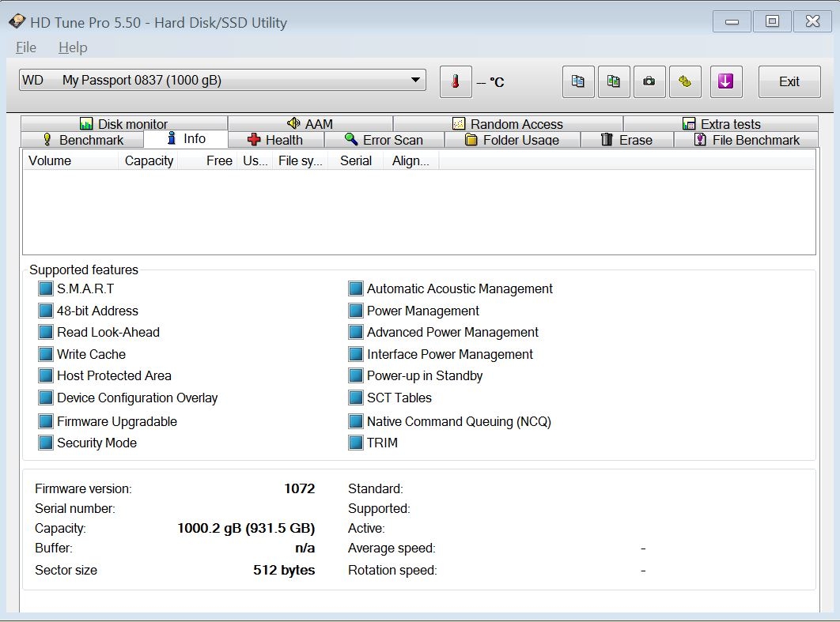
Task: Switch to the Error Scan tab
Action: [x=384, y=140]
